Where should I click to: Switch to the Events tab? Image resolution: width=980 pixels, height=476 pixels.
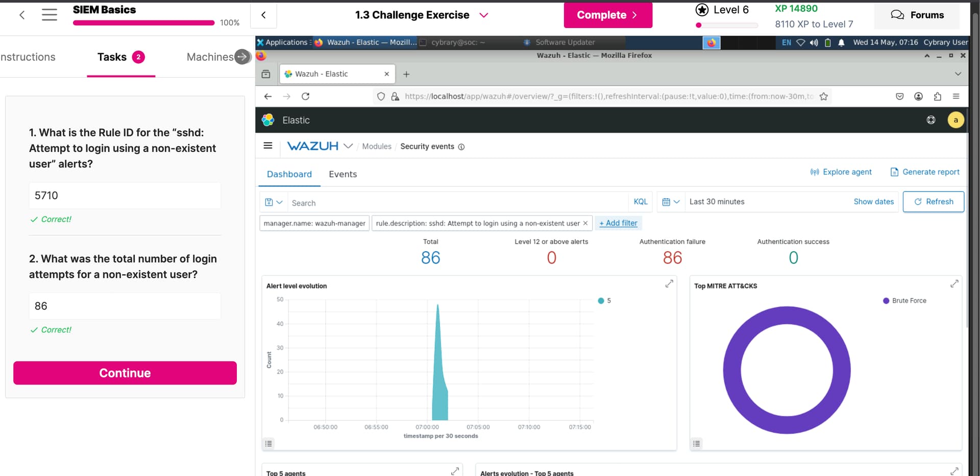pos(342,174)
